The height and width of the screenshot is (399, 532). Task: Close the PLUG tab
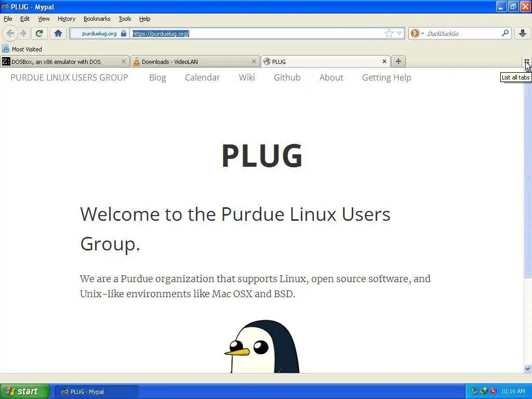[x=384, y=61]
